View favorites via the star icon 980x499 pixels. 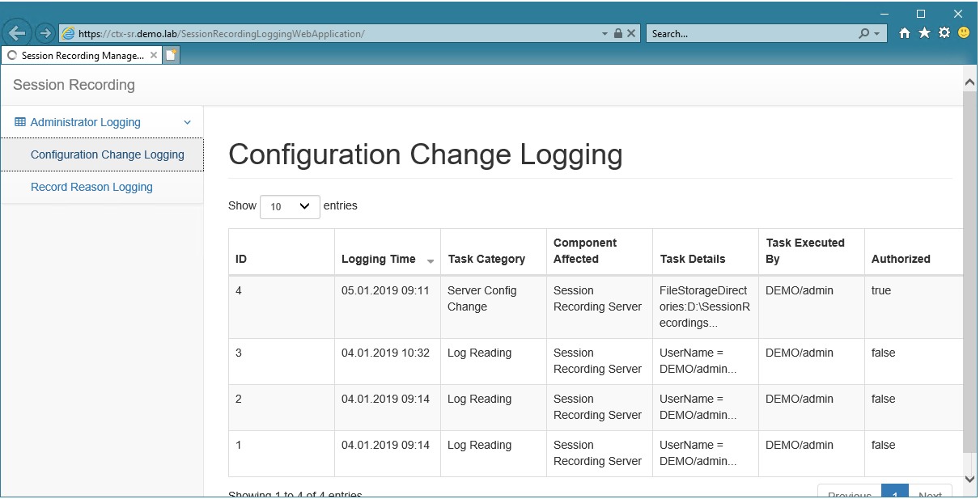(923, 33)
